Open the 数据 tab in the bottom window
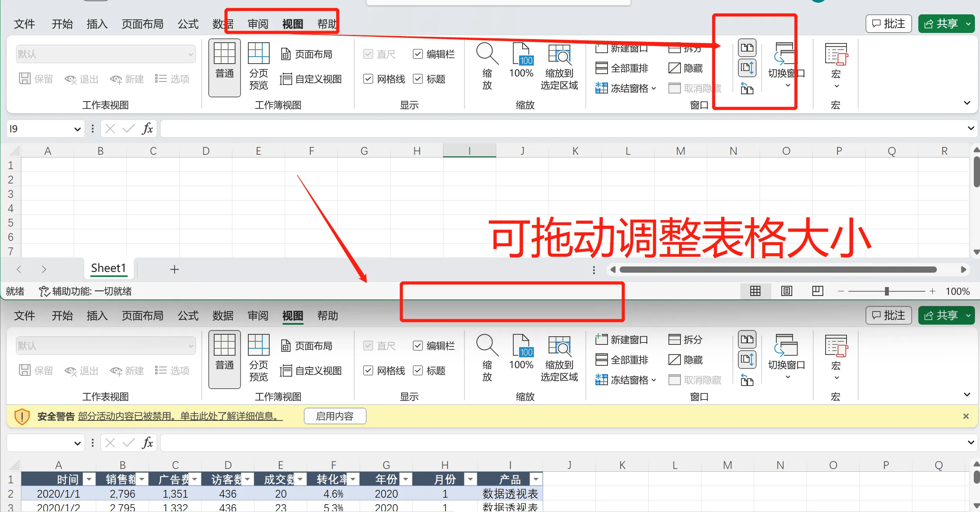Viewport: 980px width, 512px height. point(223,316)
